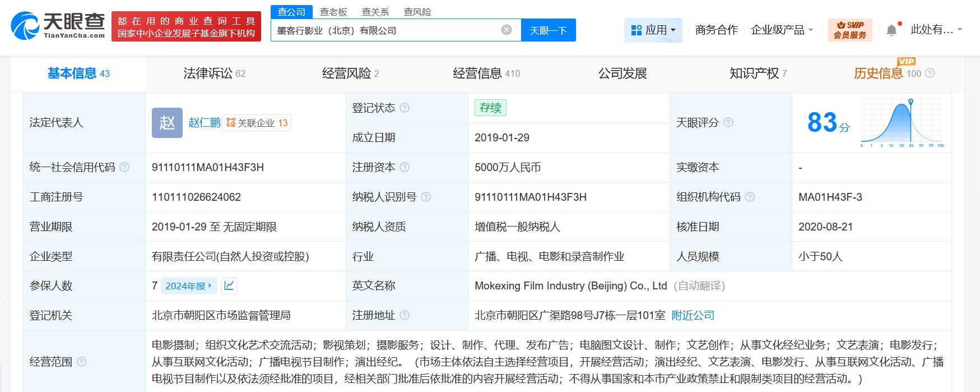Expand the 企业级产品 dropdown
The image size is (980, 392).
782,30
